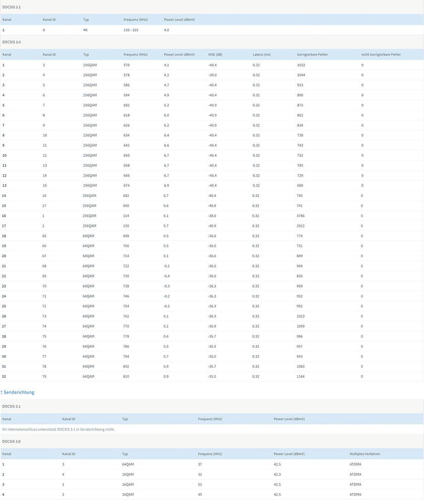Select frequency cell '114'
Image resolution: width=424 pixels, height=504 pixels.
tap(126, 216)
